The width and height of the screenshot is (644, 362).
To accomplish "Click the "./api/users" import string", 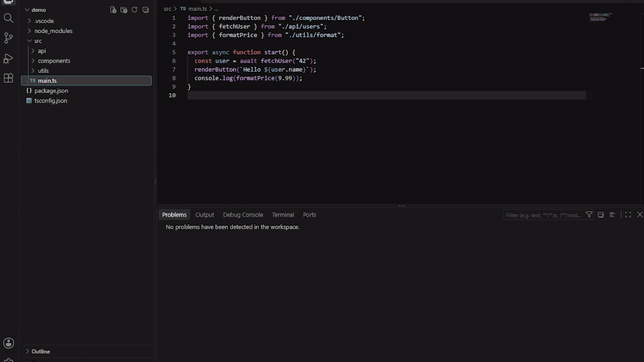I will point(301,27).
